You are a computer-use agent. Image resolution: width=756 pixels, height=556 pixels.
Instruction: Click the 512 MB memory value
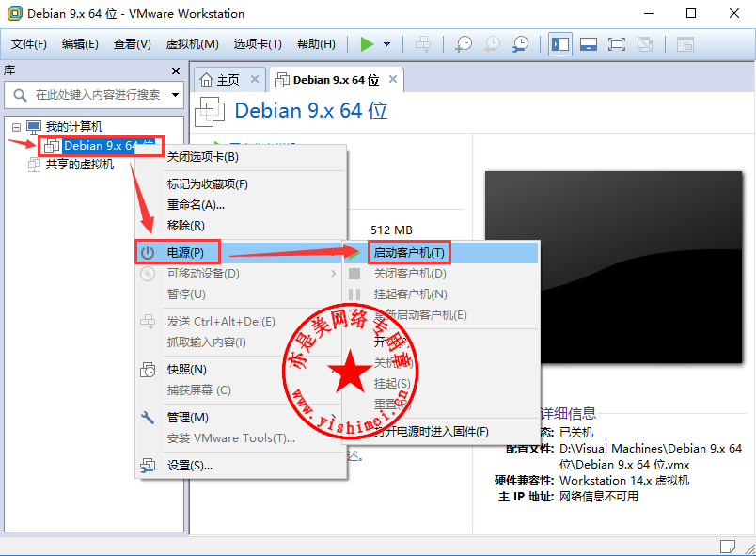coord(391,230)
